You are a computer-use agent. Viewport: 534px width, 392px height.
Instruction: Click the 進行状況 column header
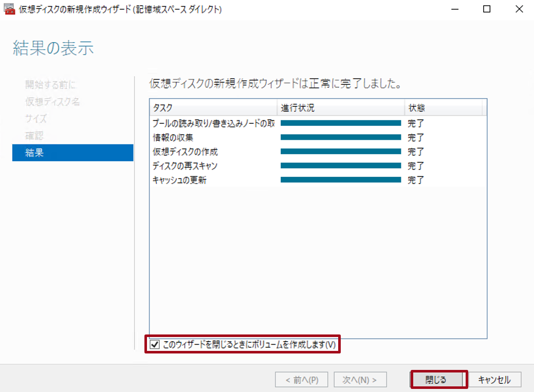(x=339, y=107)
